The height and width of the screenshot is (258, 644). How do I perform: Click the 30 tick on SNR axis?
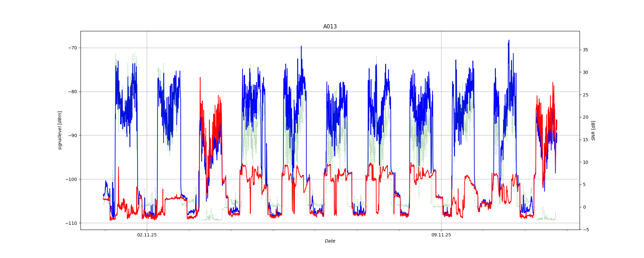[x=585, y=72]
